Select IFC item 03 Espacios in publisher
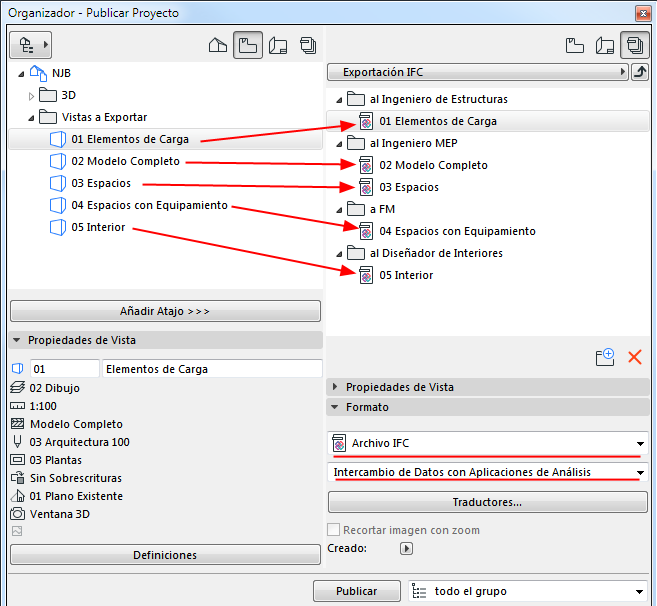The image size is (657, 606). (399, 187)
